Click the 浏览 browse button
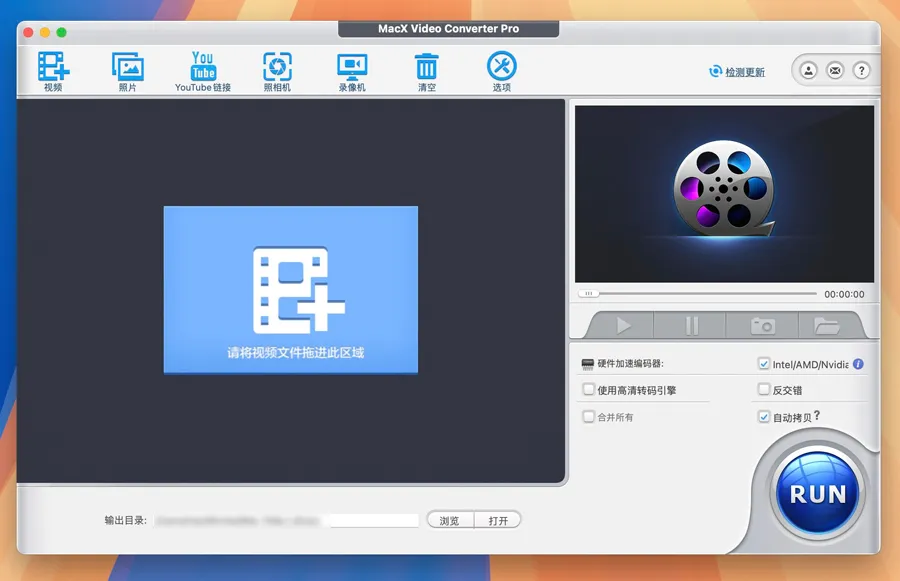This screenshot has width=900, height=581. click(x=449, y=520)
